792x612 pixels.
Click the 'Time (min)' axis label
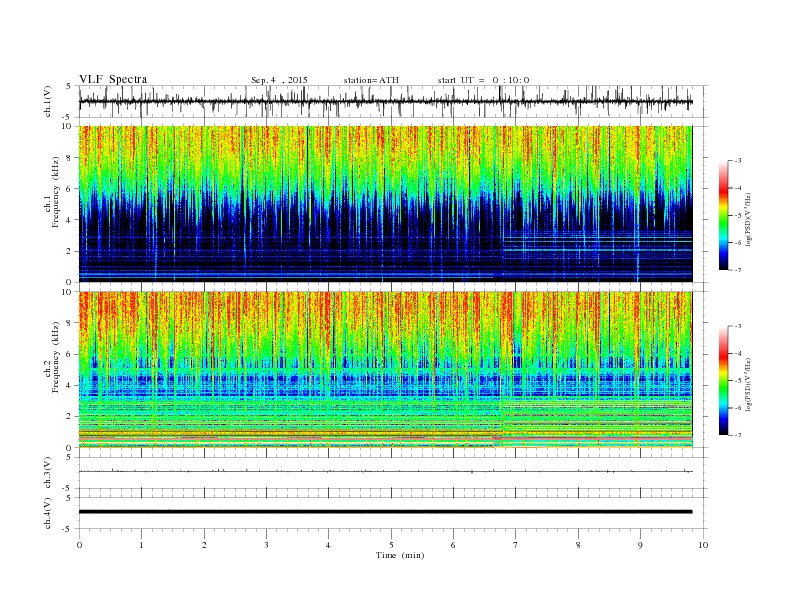tap(400, 555)
